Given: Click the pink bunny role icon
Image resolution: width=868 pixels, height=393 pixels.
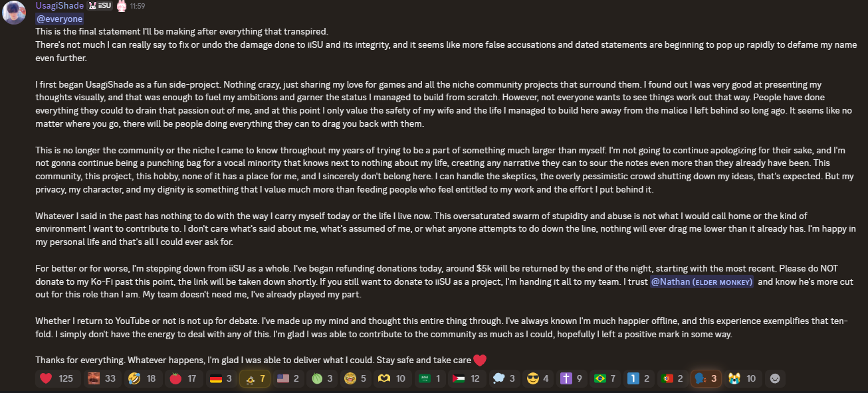Looking at the screenshot, I should [x=122, y=6].
